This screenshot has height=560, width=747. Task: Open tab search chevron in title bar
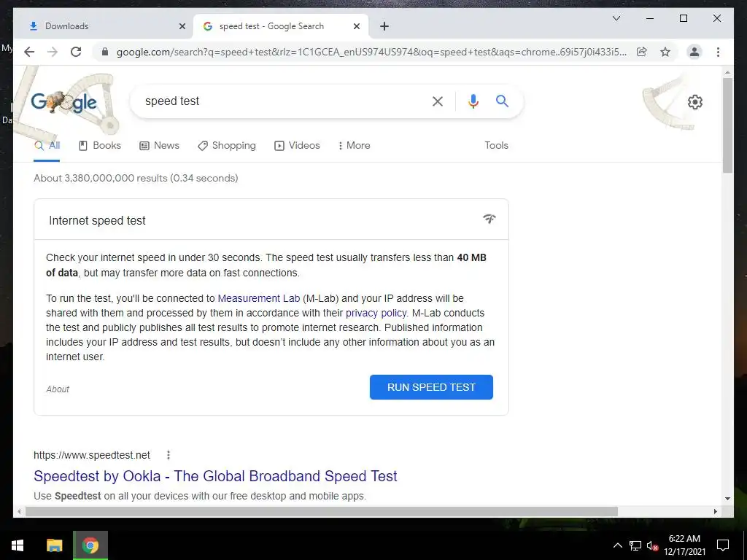(616, 18)
